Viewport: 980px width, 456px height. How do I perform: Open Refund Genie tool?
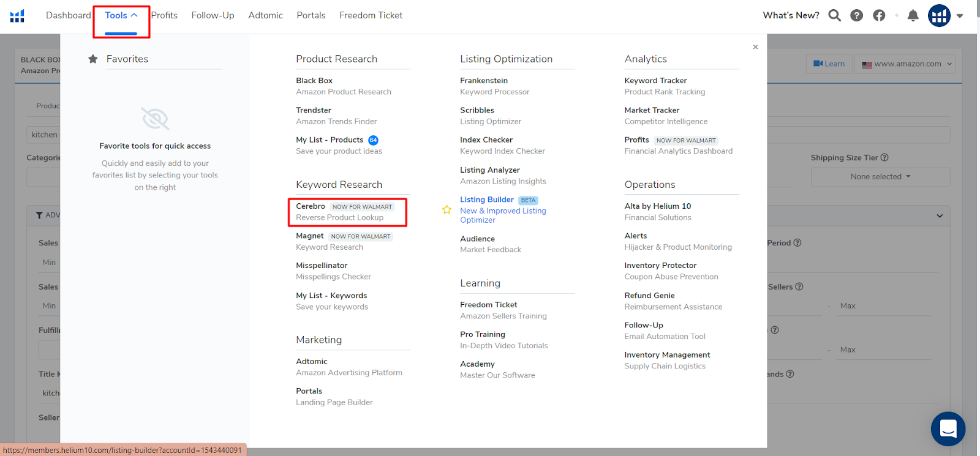point(673,301)
